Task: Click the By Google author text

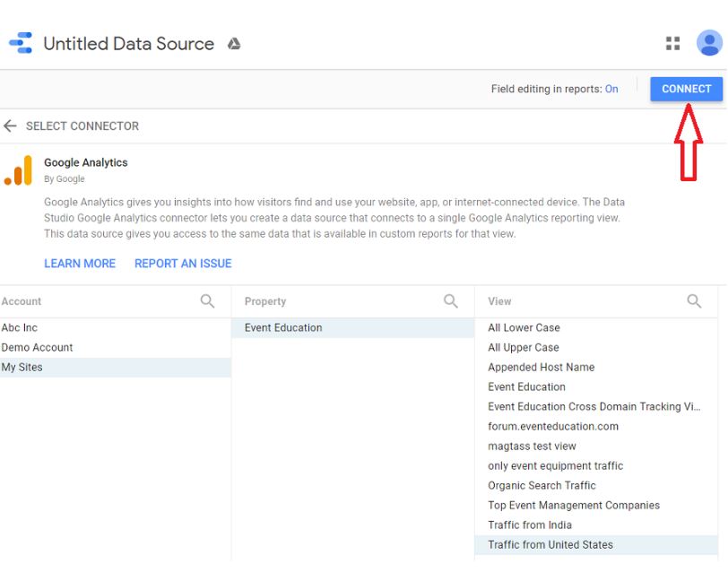Action: click(65, 178)
